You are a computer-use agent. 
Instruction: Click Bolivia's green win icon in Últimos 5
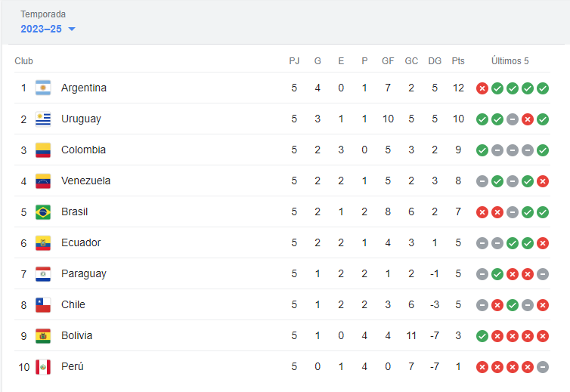coord(482,336)
